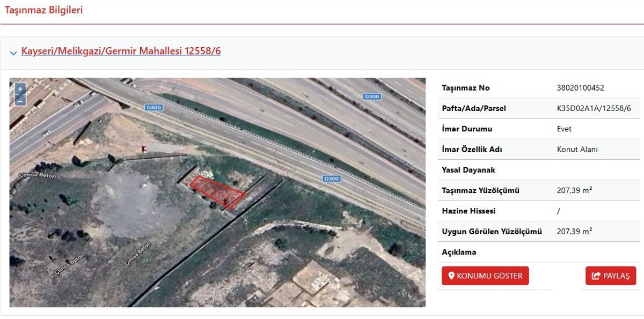The height and width of the screenshot is (319, 644).
Task: Click the Taşınmaz Yüzölçümü area value
Action: 574,190
